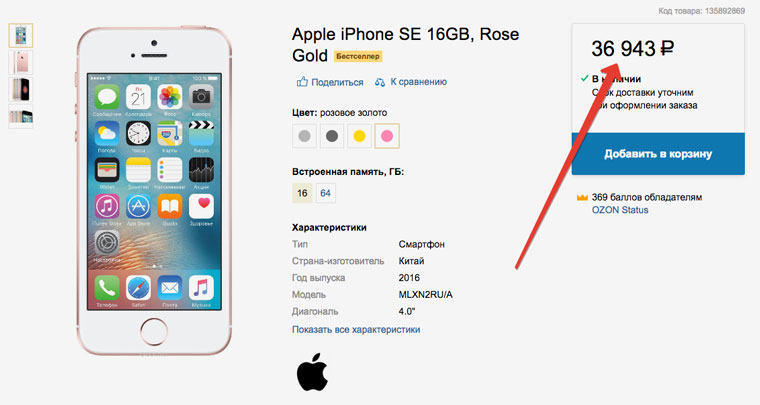Choose the gold color option
Screen dimensions: 760x405
pos(359,136)
